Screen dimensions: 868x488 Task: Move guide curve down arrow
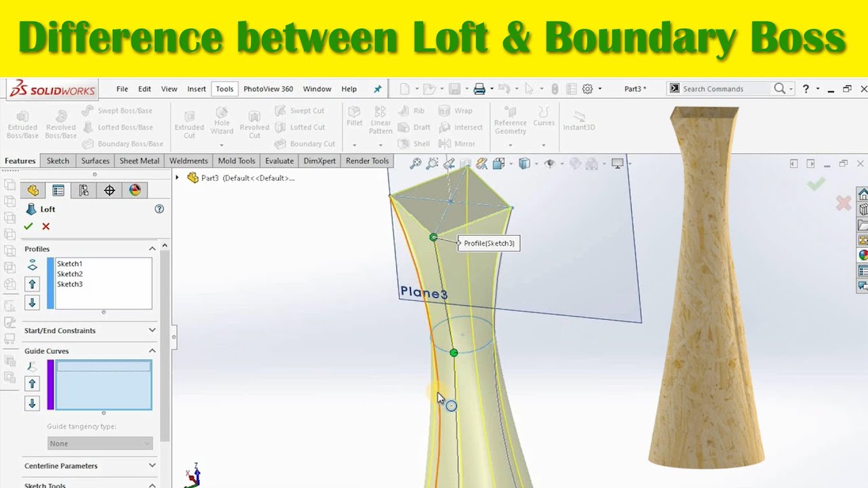click(32, 403)
